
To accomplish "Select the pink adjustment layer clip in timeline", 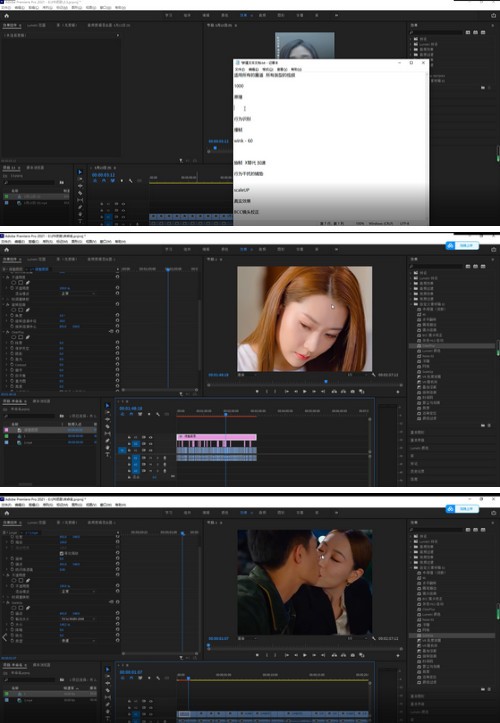I will click(x=216, y=437).
